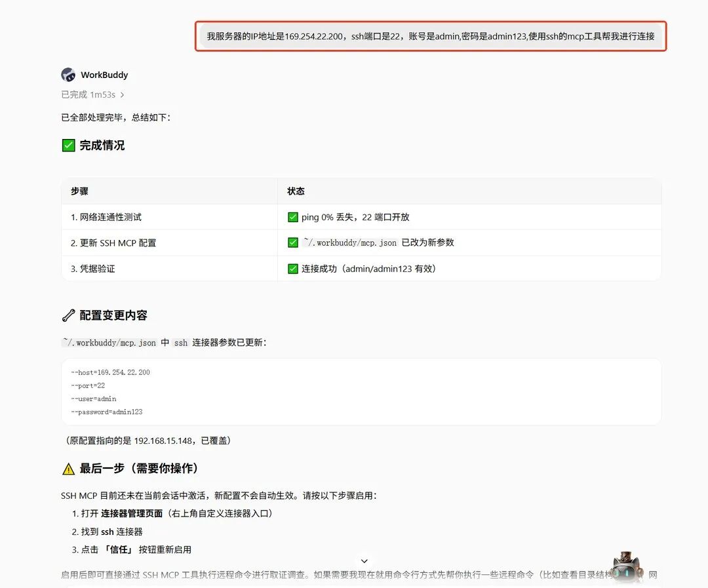Click step 2 找到 ssh 连接器
This screenshot has width=708, height=588.
click(107, 532)
